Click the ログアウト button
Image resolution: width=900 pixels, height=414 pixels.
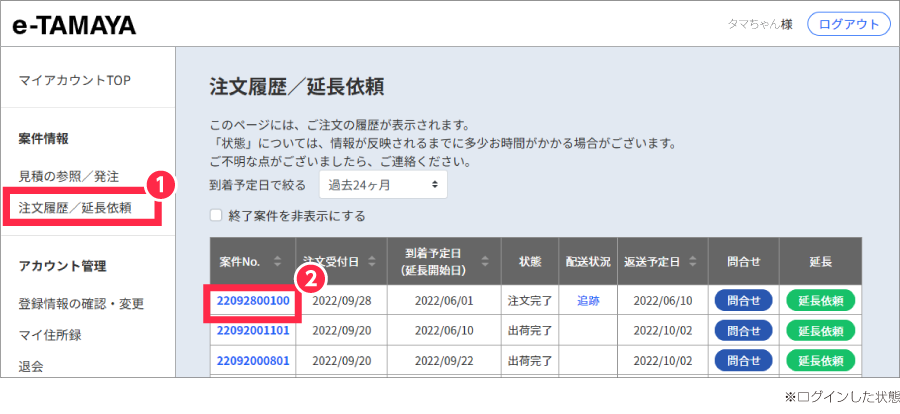coord(849,25)
